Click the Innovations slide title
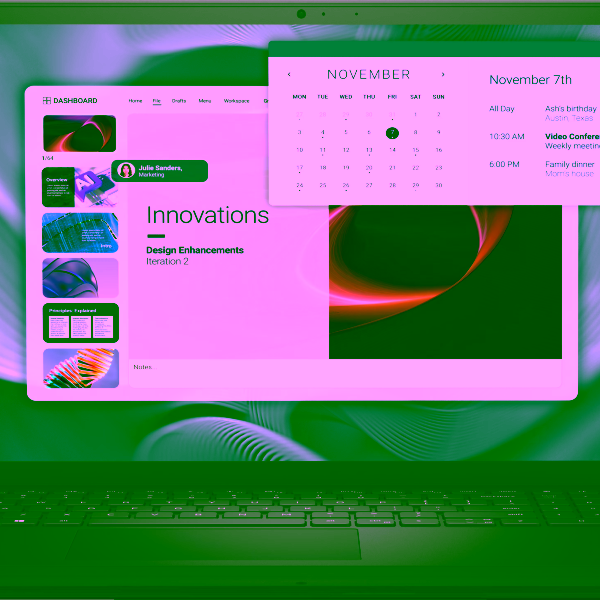600x600 pixels. click(x=208, y=215)
